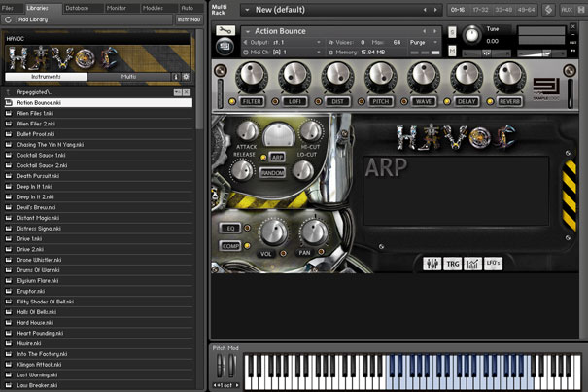This screenshot has height=392, width=588.
Task: Open the Purge dropdown menu
Action: (x=420, y=42)
